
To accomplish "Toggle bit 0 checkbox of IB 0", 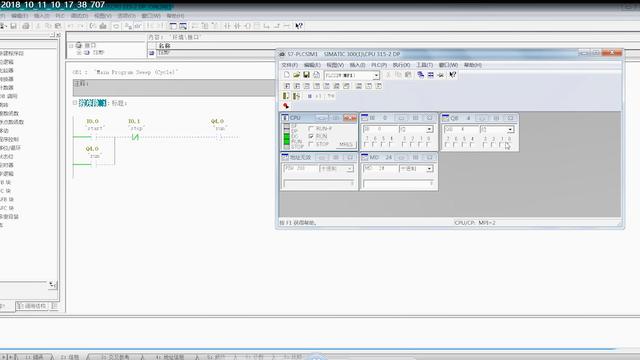I will [428, 144].
